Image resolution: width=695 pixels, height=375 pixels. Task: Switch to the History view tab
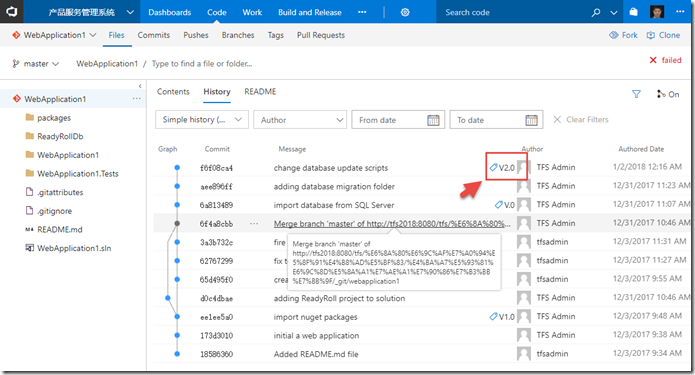tap(217, 92)
